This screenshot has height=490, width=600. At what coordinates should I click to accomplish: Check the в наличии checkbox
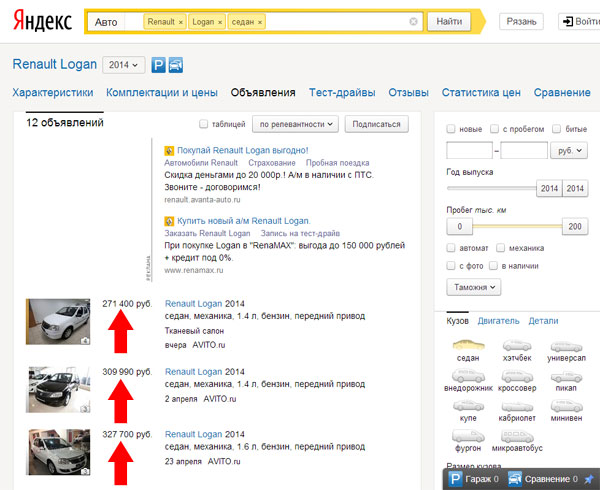point(494,265)
